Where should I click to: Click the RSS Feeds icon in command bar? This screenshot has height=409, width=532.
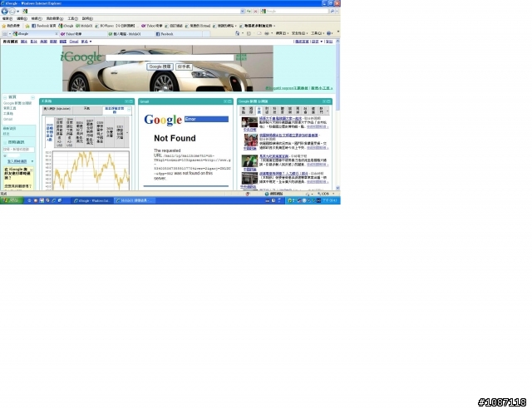tap(249, 33)
